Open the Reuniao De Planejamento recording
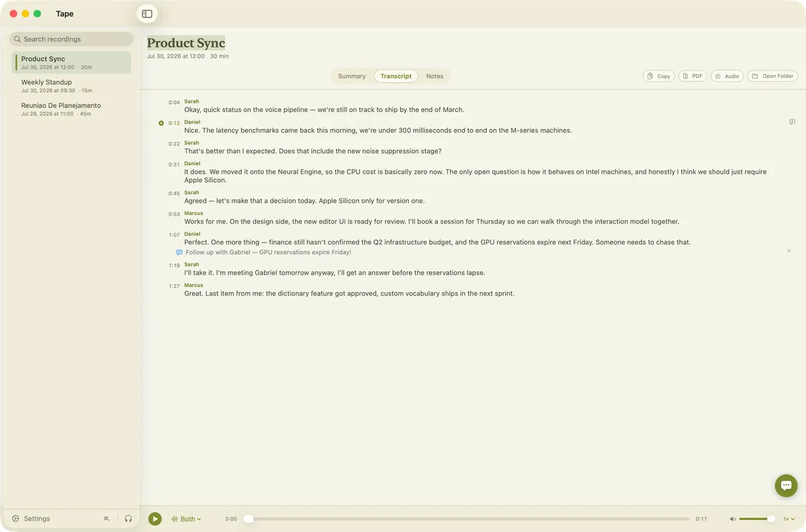Viewport: 806px width, 532px height. tap(71, 109)
